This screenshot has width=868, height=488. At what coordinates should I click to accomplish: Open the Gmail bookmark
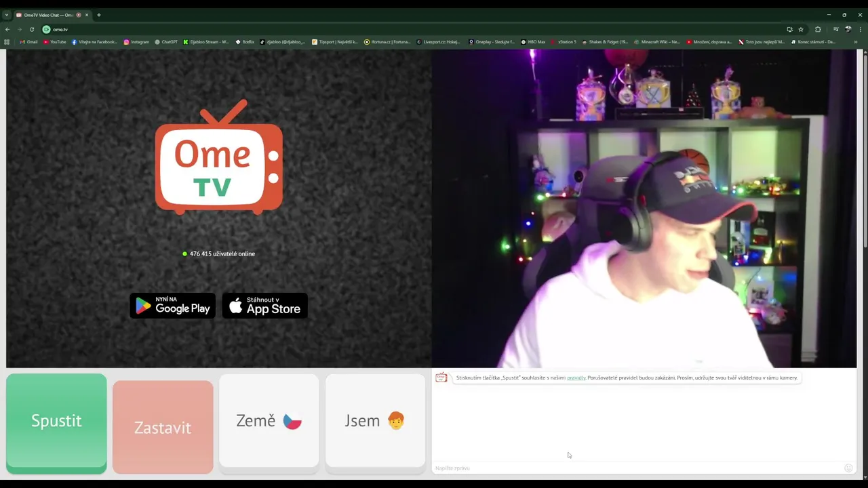point(29,42)
